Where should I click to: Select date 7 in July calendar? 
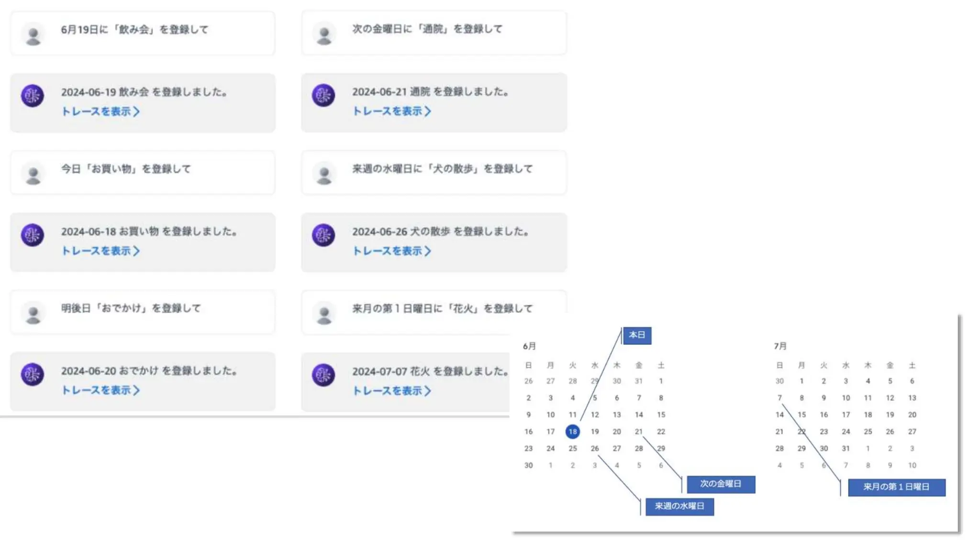click(780, 398)
